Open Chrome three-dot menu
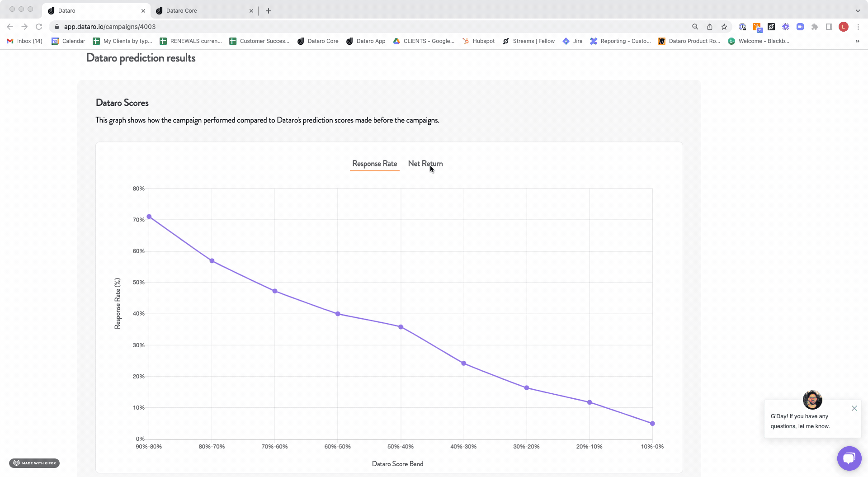The image size is (868, 477). 858,27
